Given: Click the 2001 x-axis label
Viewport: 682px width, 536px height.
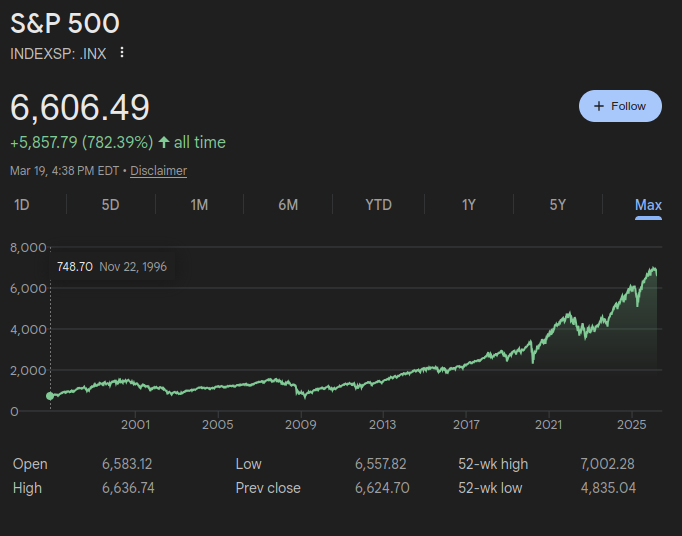Looking at the screenshot, I should (x=135, y=425).
